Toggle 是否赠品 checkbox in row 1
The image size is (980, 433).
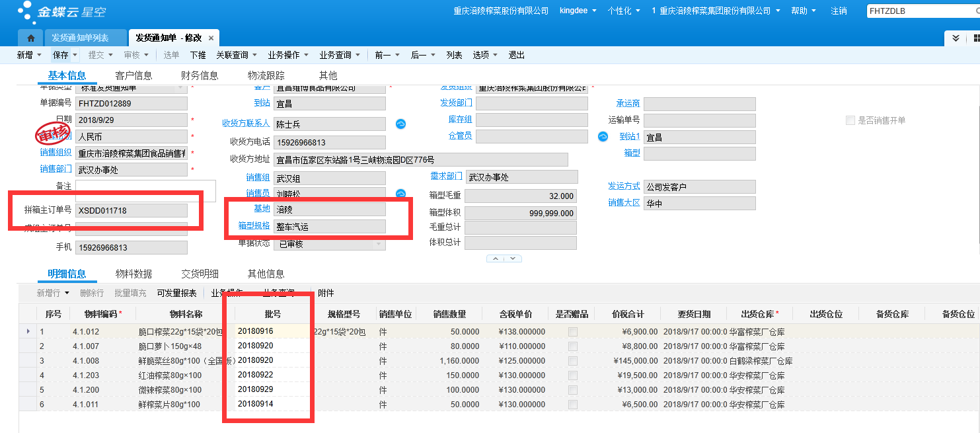coord(572,331)
